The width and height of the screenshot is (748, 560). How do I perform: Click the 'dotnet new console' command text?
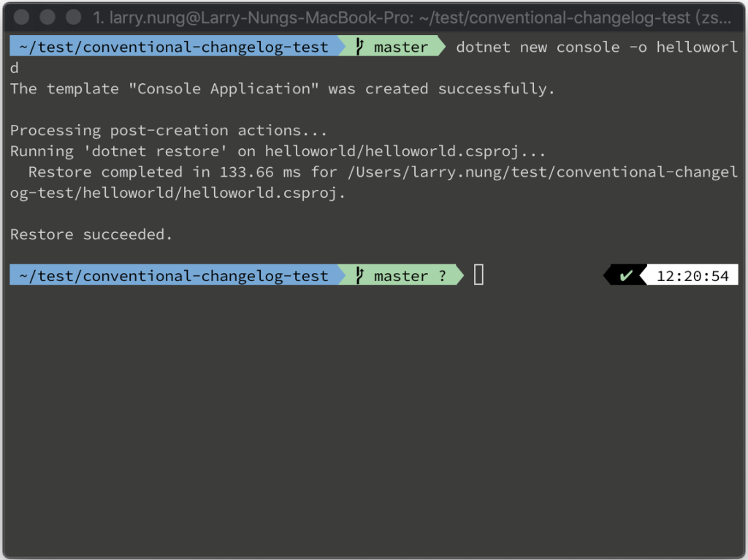coord(538,47)
